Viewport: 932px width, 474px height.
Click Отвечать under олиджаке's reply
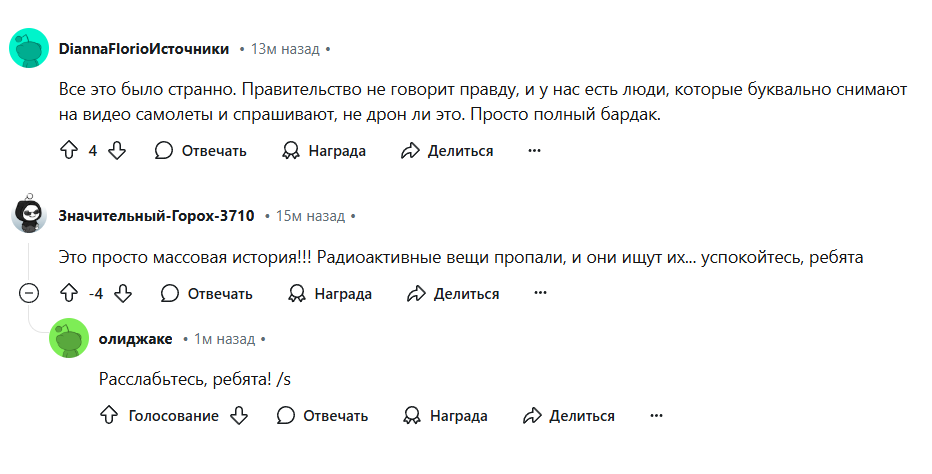point(322,416)
